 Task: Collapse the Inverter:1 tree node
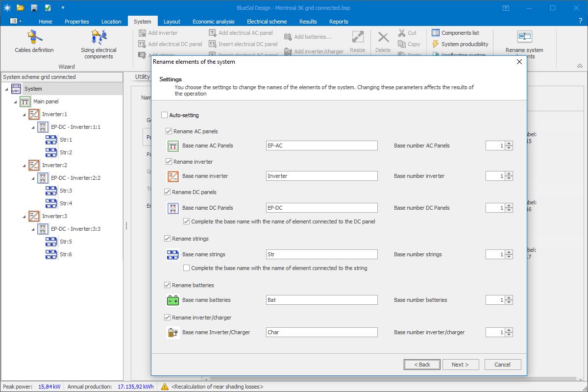[24, 114]
